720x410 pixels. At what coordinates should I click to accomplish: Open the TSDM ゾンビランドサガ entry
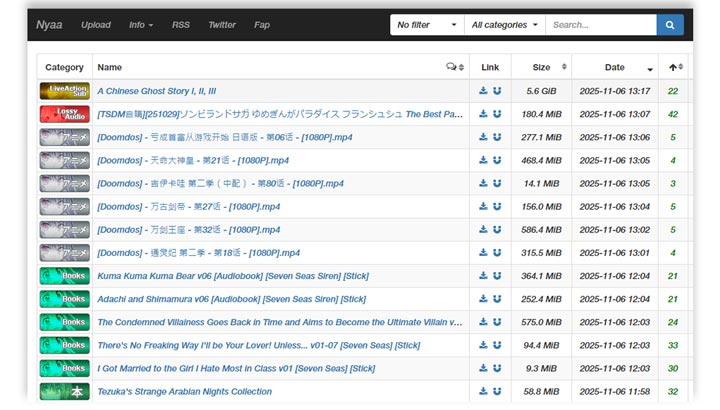[280, 114]
